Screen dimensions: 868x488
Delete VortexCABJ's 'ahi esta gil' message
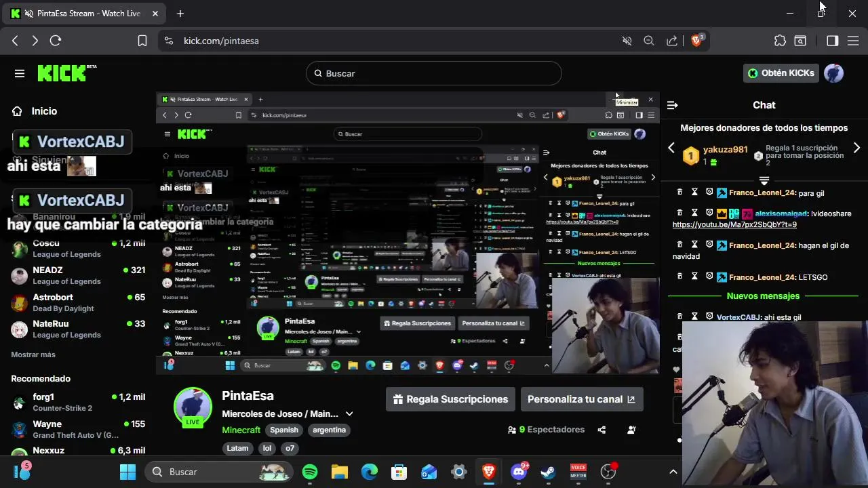pos(679,317)
